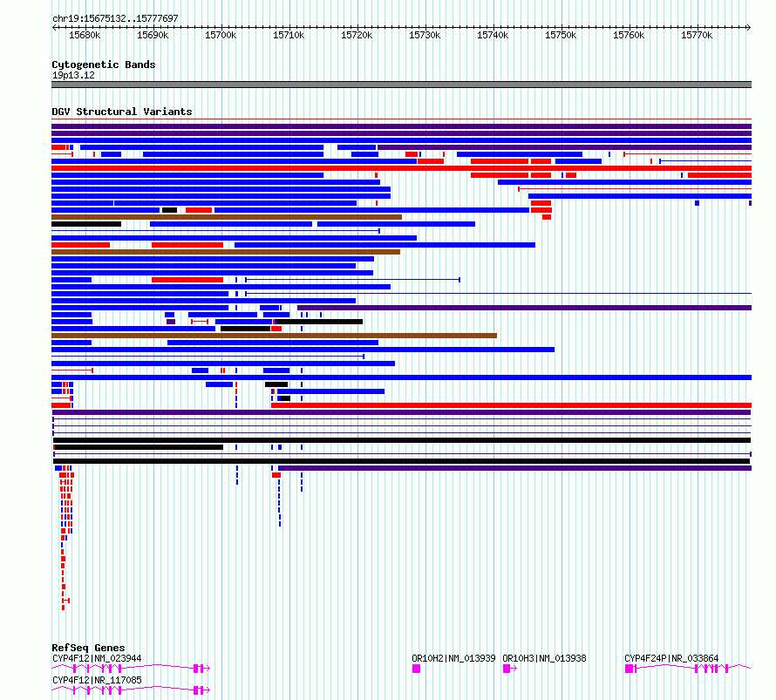This screenshot has height=700, width=776.
Task: Select the 15680k ruler position label
Action: pyautogui.click(x=85, y=35)
